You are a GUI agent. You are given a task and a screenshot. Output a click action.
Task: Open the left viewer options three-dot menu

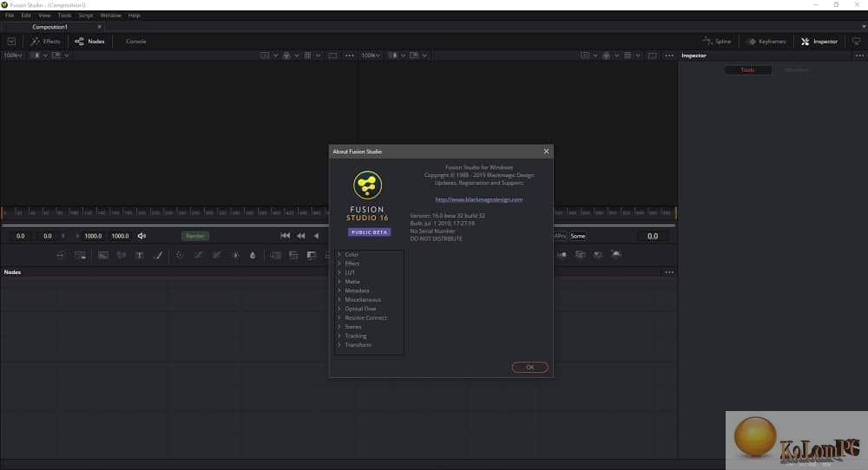[x=349, y=55]
